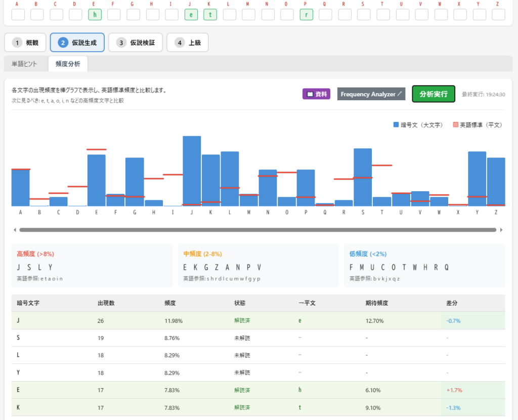Click the left arrow of chart scrollbar

(x=15, y=230)
